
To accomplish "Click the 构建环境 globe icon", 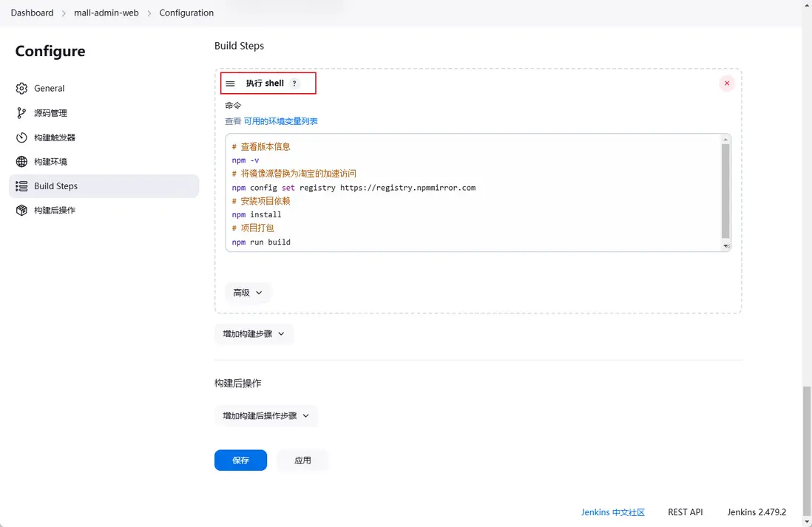I will coord(21,162).
